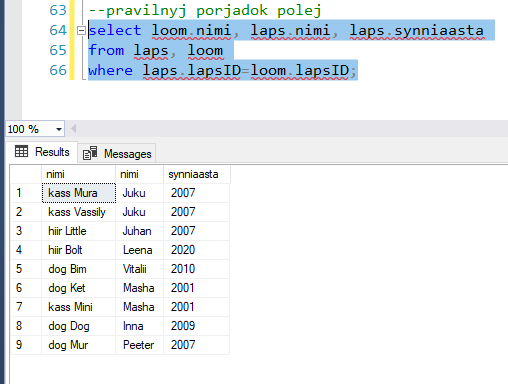Viewport: 508px width, 384px height.
Task: Select 2007 cell in dog Mur row
Action: (x=197, y=345)
